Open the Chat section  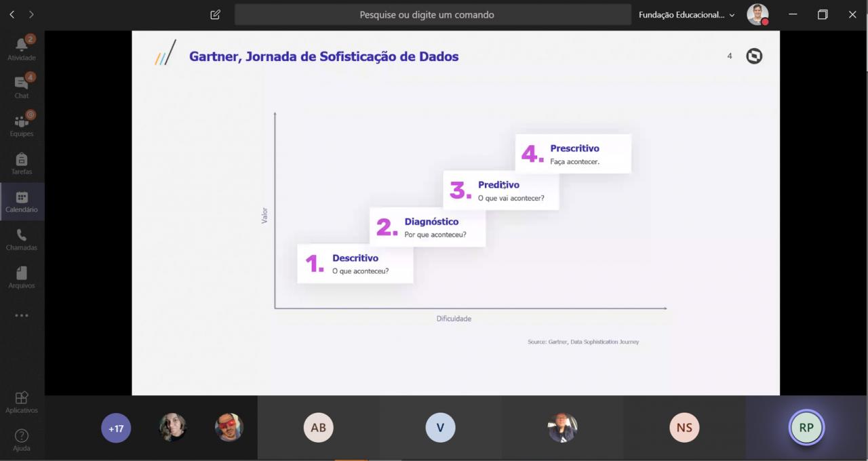pyautogui.click(x=22, y=85)
